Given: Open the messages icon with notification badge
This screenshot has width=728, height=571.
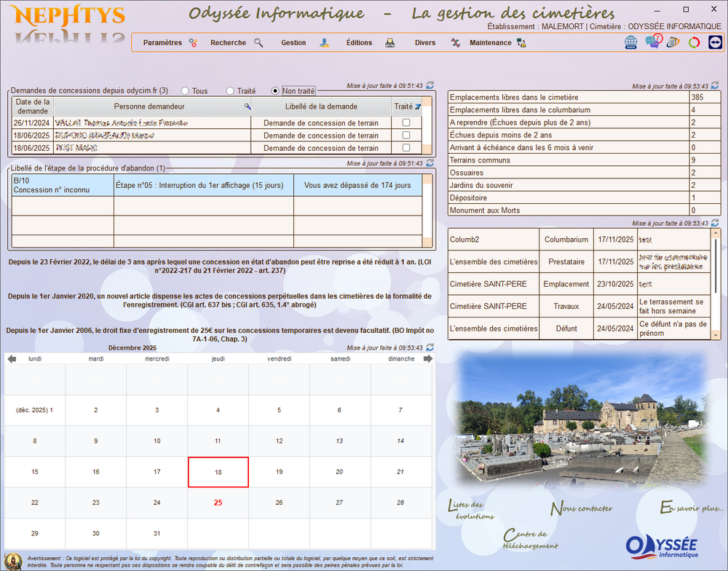Looking at the screenshot, I should click(652, 42).
